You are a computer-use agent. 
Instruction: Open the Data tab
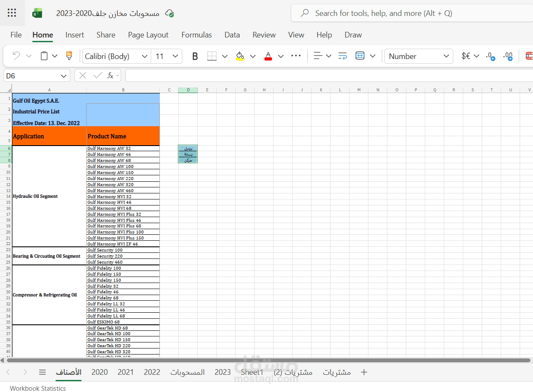[x=232, y=35]
